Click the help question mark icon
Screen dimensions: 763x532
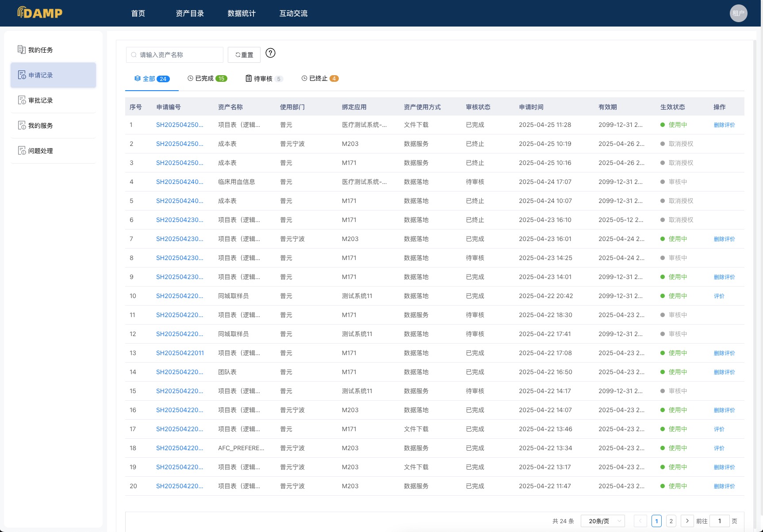click(270, 53)
